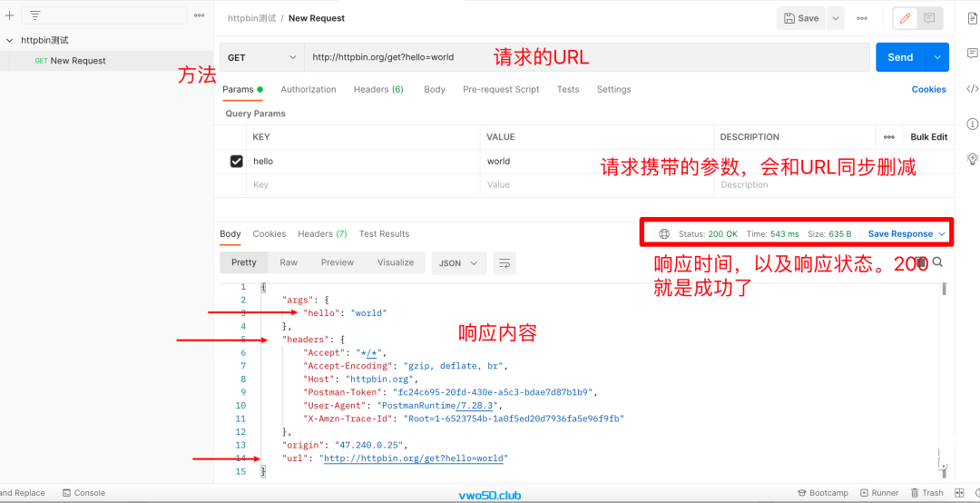Viewport: 980px width, 503px height.
Task: Open the request Body tab
Action: click(435, 90)
